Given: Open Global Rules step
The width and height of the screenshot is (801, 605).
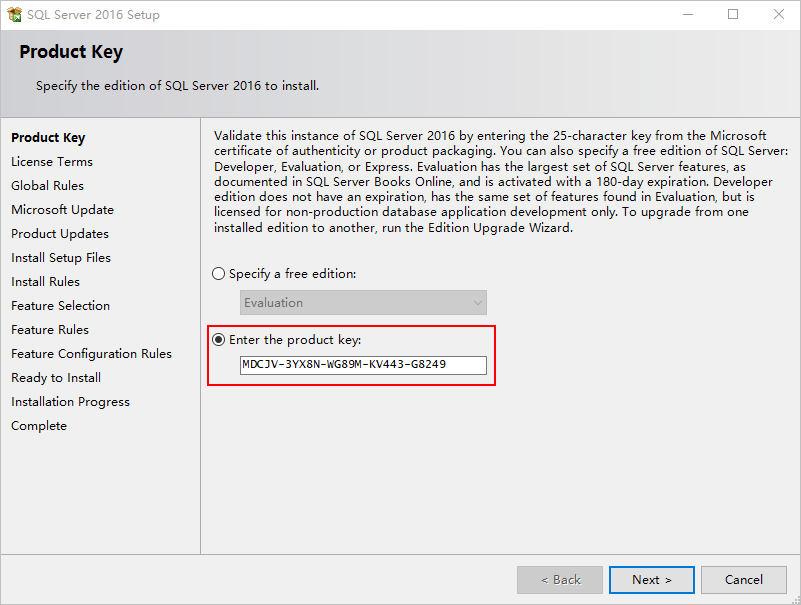Looking at the screenshot, I should click(47, 185).
